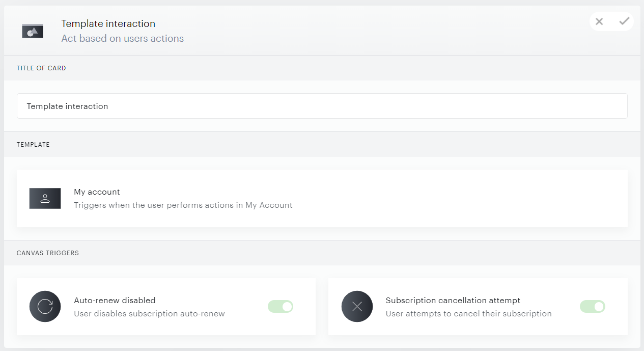Select the My account template card
Screen dimensions: 644x351
pos(322,199)
